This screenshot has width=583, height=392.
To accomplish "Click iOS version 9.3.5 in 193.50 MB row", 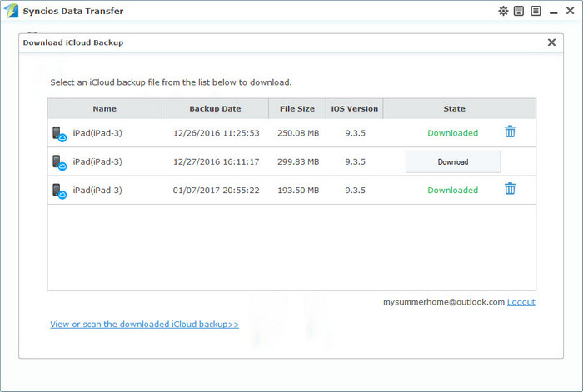I will [355, 191].
